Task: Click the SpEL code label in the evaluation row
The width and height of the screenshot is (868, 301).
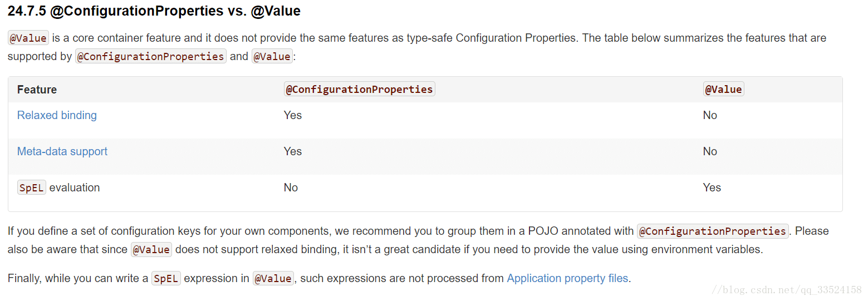Action: (32, 187)
